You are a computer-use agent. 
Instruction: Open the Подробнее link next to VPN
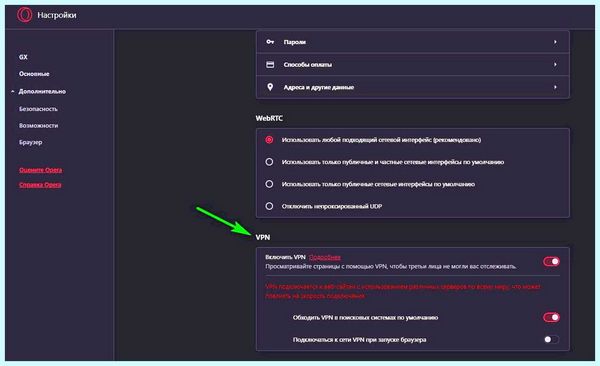tap(324, 257)
